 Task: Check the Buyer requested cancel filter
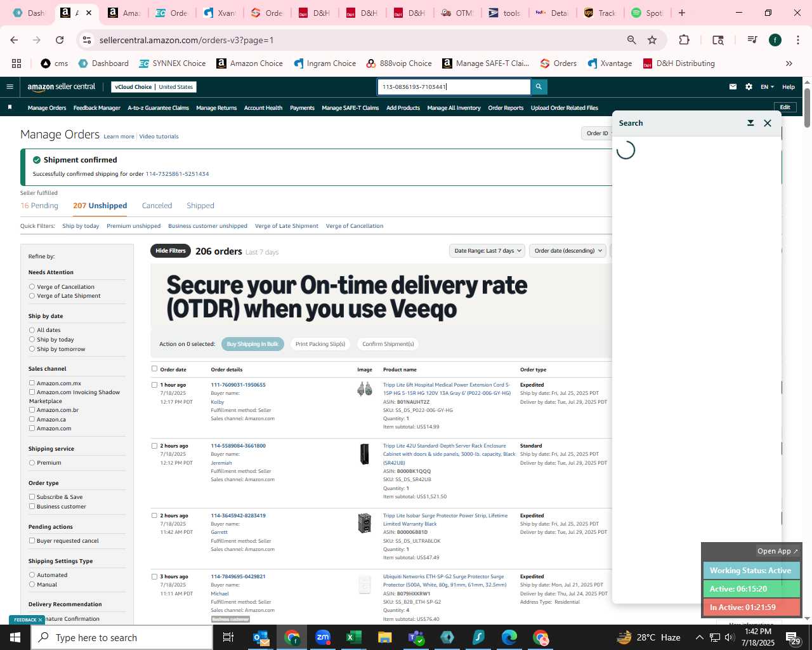pyautogui.click(x=32, y=541)
